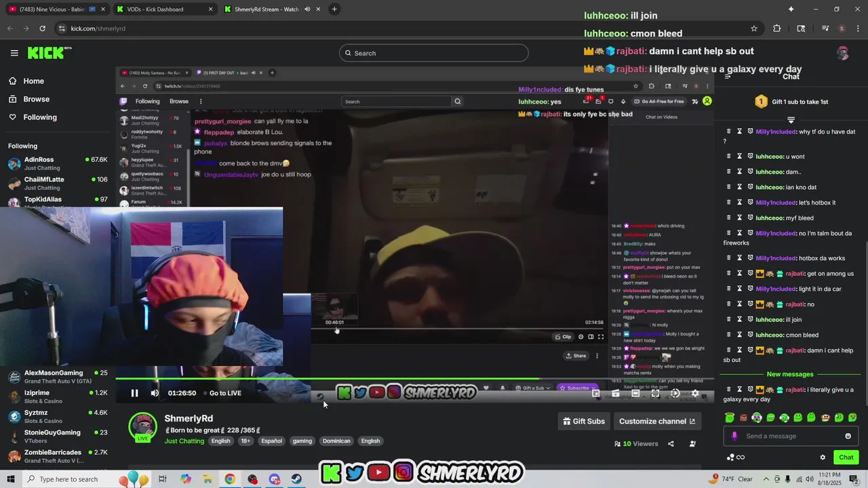Toggle theater mode in the player
This screenshot has width=868, height=488.
(x=635, y=393)
